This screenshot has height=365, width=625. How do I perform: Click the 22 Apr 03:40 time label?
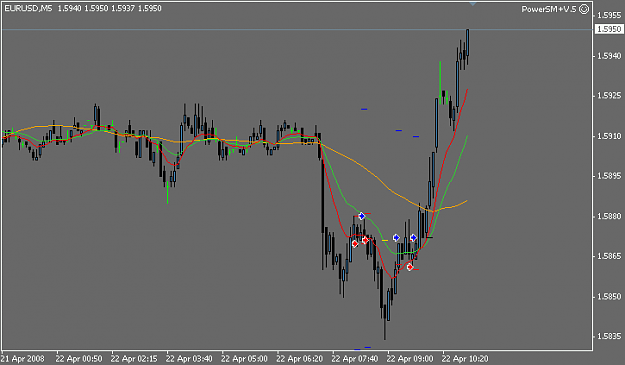pos(189,359)
